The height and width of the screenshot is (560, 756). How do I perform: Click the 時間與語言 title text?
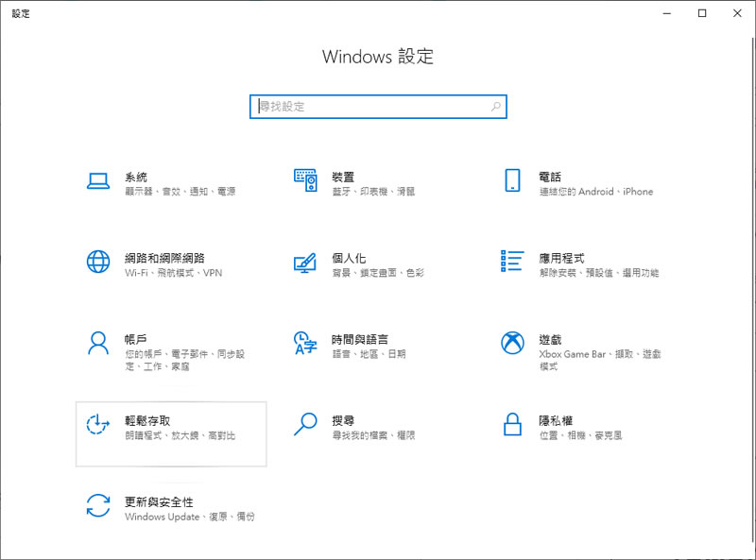[360, 339]
